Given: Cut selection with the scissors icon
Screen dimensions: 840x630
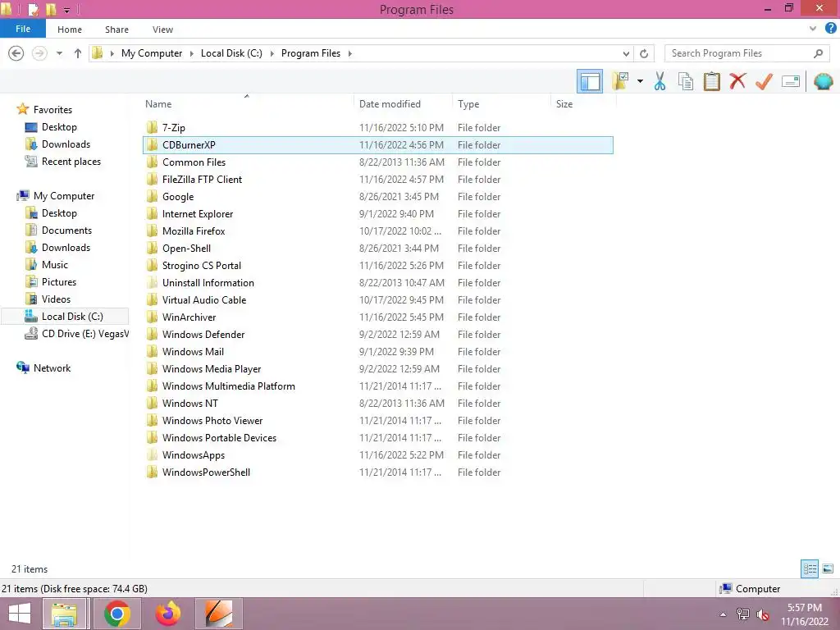Looking at the screenshot, I should (x=660, y=81).
